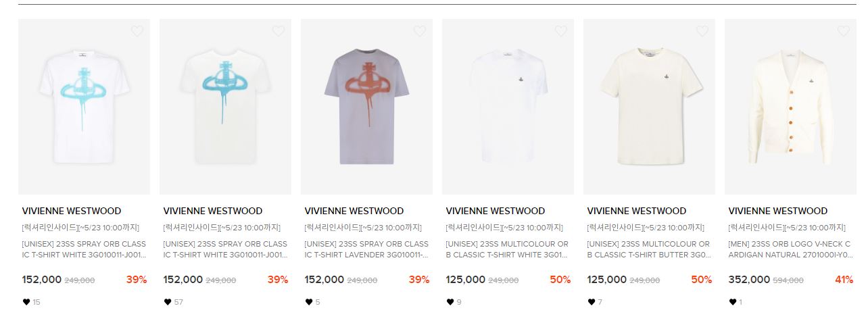Image resolution: width=868 pixels, height=327 pixels.
Task: Click the filled heart showing 9 likes
Action: coord(450,302)
